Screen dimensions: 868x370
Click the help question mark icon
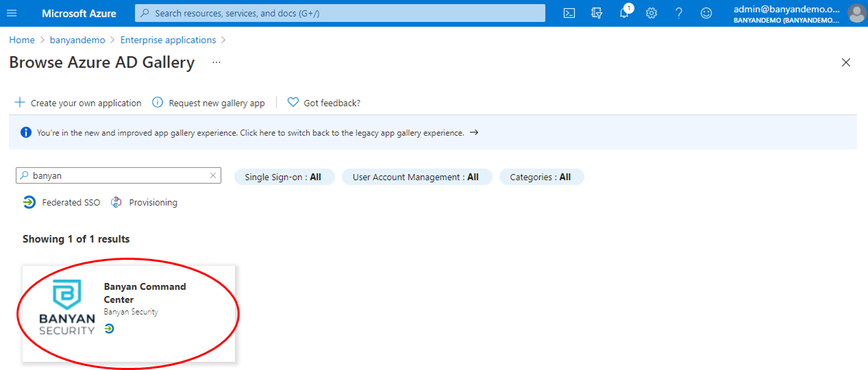[678, 13]
